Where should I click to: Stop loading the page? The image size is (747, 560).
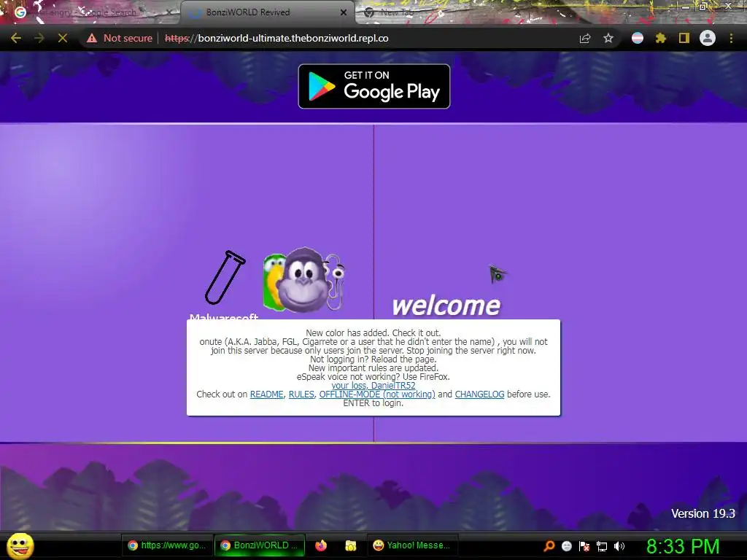(x=63, y=38)
